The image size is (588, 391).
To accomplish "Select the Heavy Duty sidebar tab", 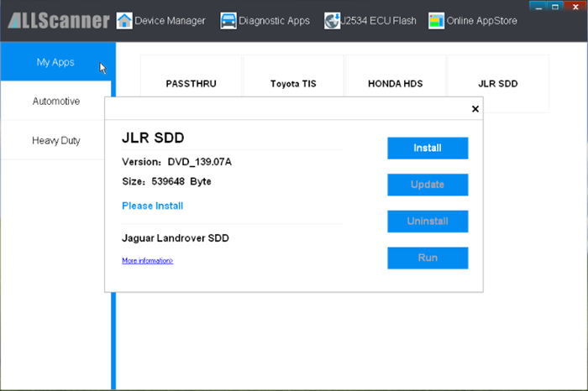I will [56, 140].
